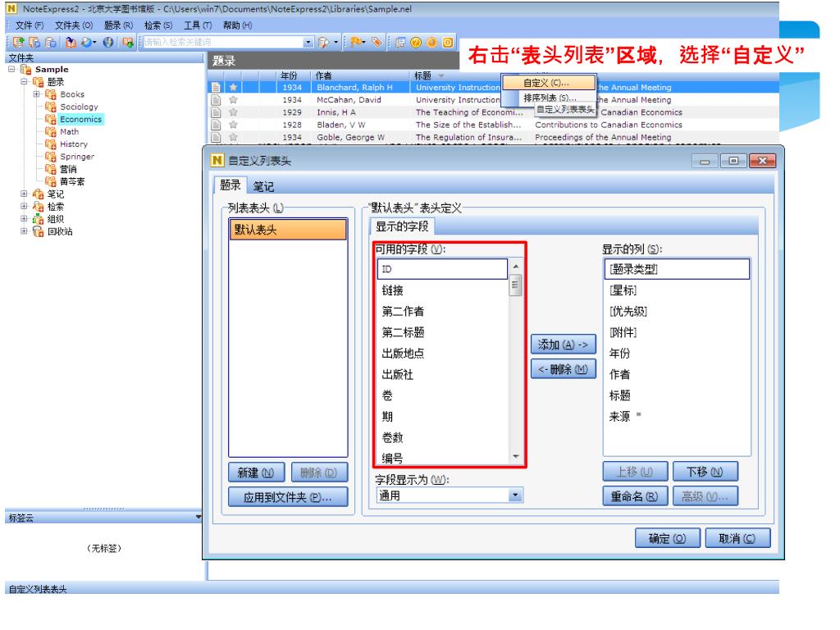Click down arrow of available fields scrollbar

coord(515,457)
